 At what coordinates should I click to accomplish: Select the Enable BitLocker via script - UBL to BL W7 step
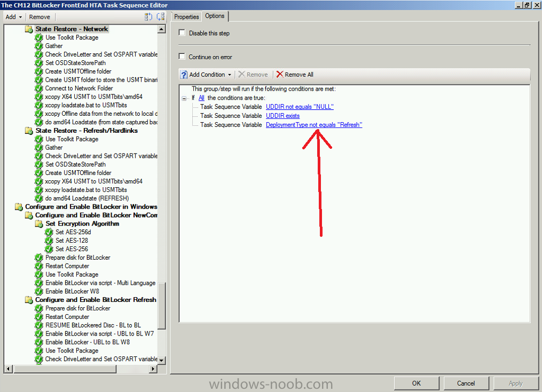click(99, 334)
